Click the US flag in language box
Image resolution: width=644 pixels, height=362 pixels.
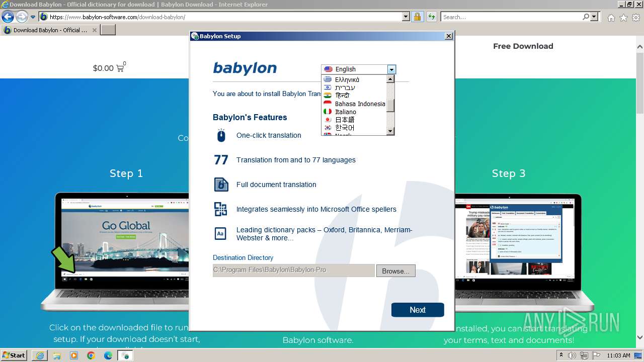328,69
